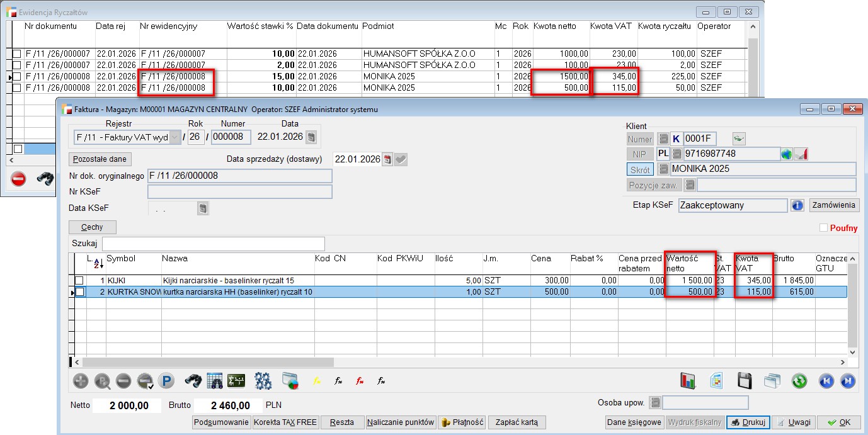
Task: Click the Pozostałe dane button
Action: [x=100, y=159]
